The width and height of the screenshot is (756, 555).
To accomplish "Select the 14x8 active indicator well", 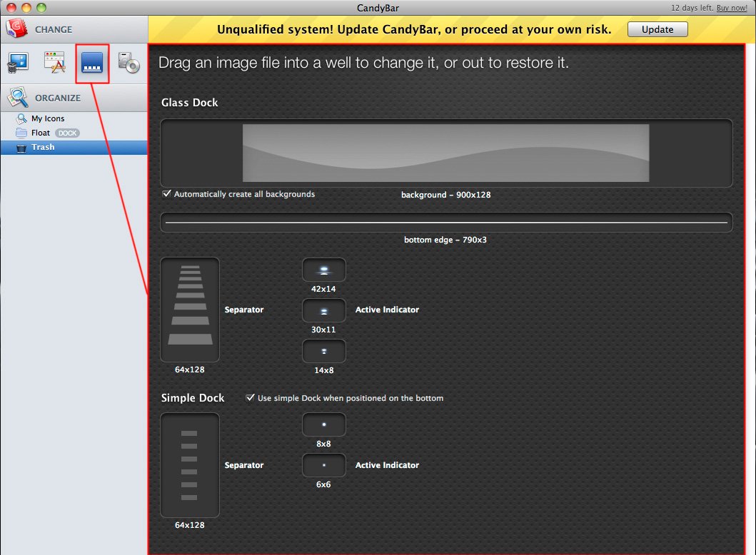I will click(x=324, y=351).
